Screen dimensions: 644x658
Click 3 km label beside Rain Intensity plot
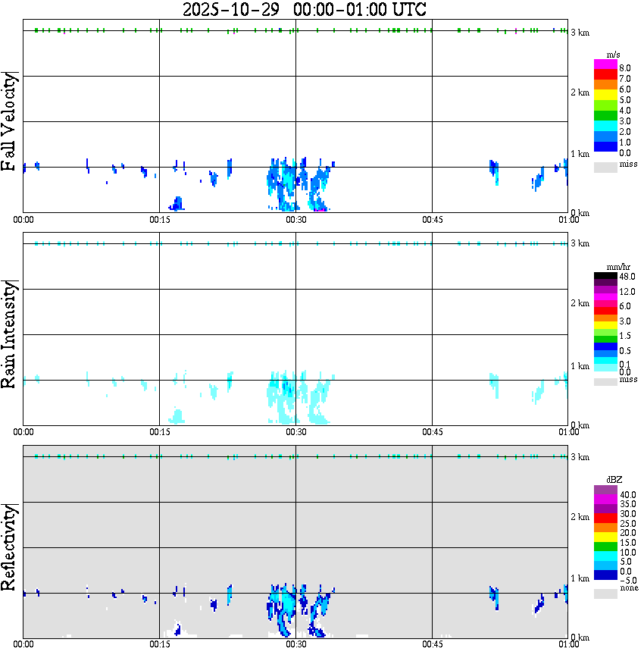[580, 243]
